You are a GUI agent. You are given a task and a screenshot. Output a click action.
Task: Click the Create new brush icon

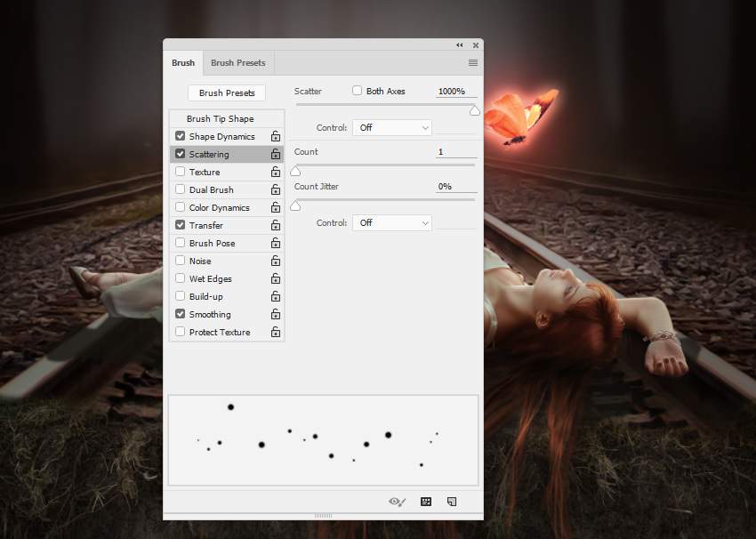(452, 502)
